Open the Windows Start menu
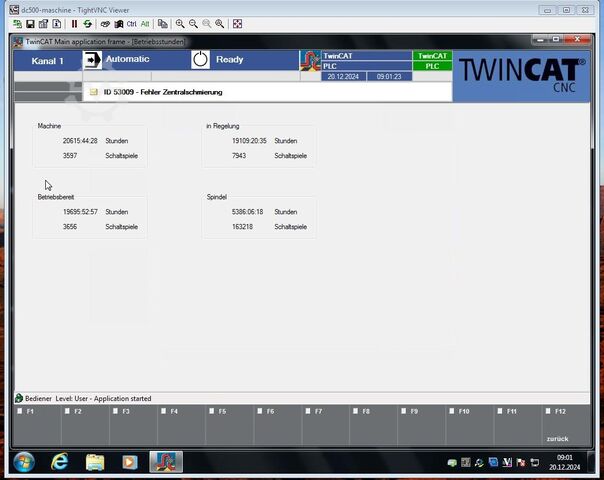The image size is (604, 480). 22,462
